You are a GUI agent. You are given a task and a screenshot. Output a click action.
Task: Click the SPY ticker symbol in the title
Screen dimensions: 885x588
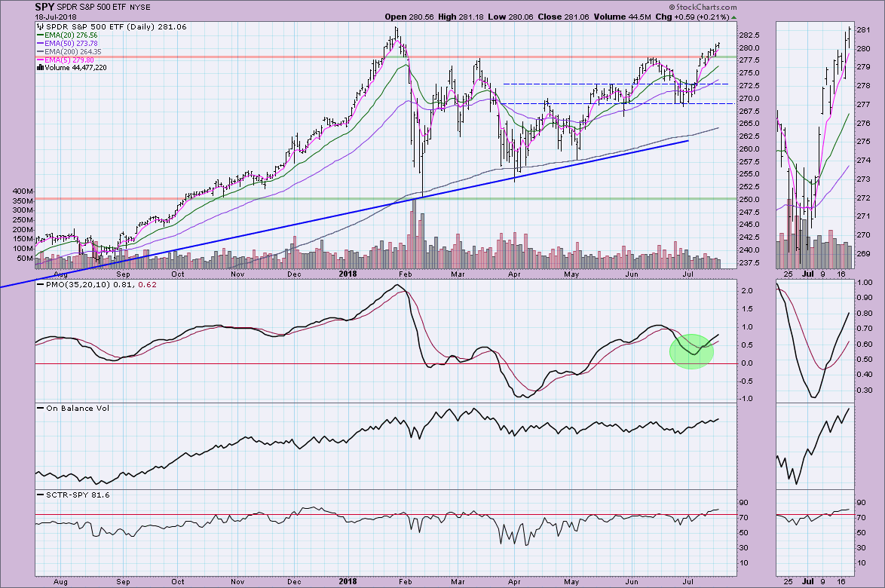(x=44, y=7)
